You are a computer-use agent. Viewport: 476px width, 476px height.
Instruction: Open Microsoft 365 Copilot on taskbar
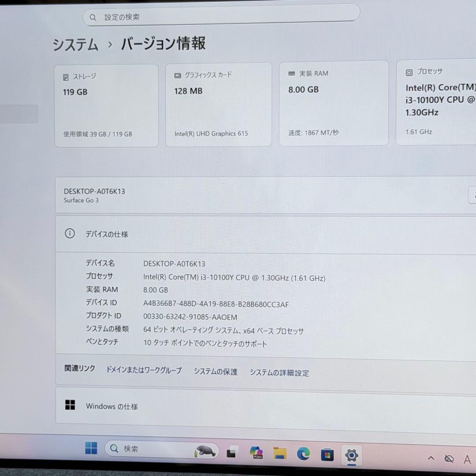[257, 453]
